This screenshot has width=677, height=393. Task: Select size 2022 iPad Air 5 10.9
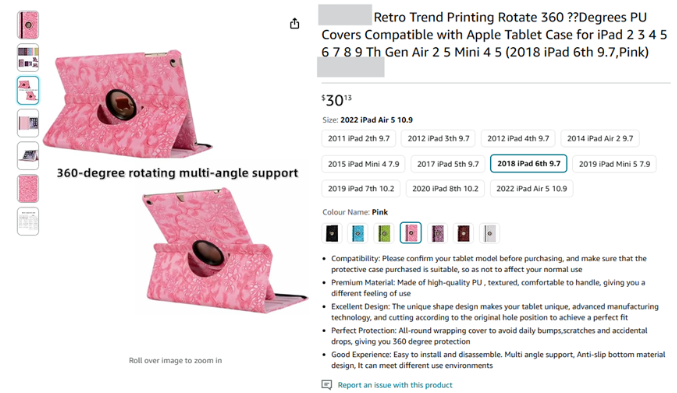531,189
